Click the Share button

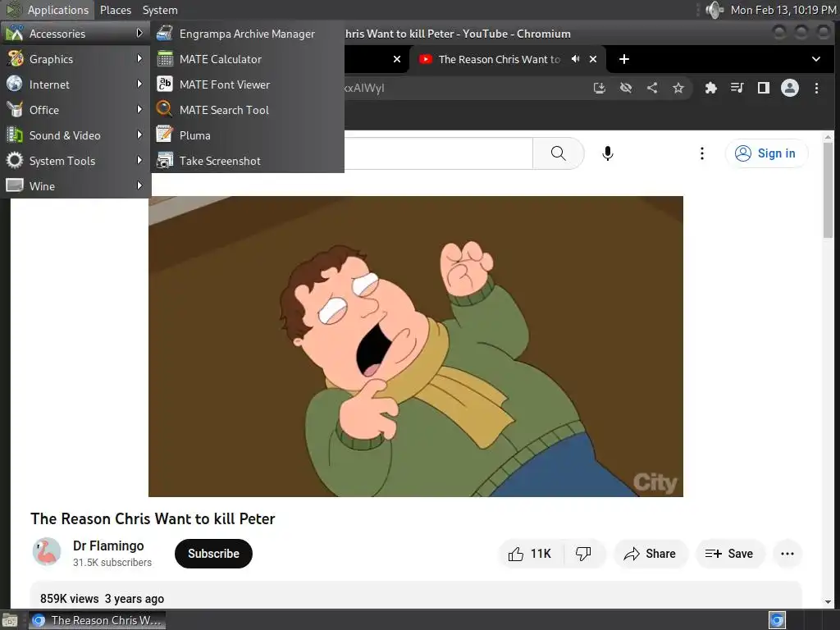[650, 554]
